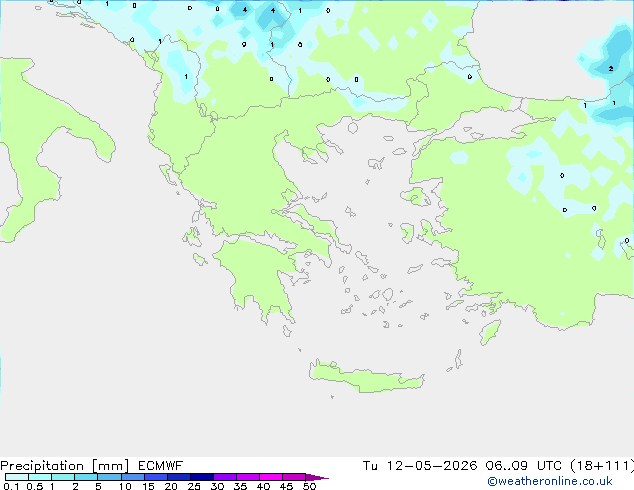Click the "(18+111)" forecast run text
This screenshot has height=490, width=634.
pos(602,466)
